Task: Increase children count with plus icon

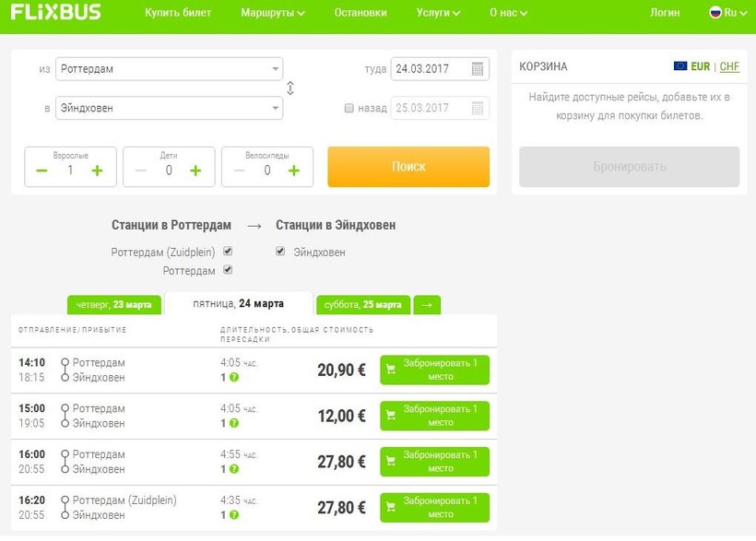Action: click(x=195, y=171)
